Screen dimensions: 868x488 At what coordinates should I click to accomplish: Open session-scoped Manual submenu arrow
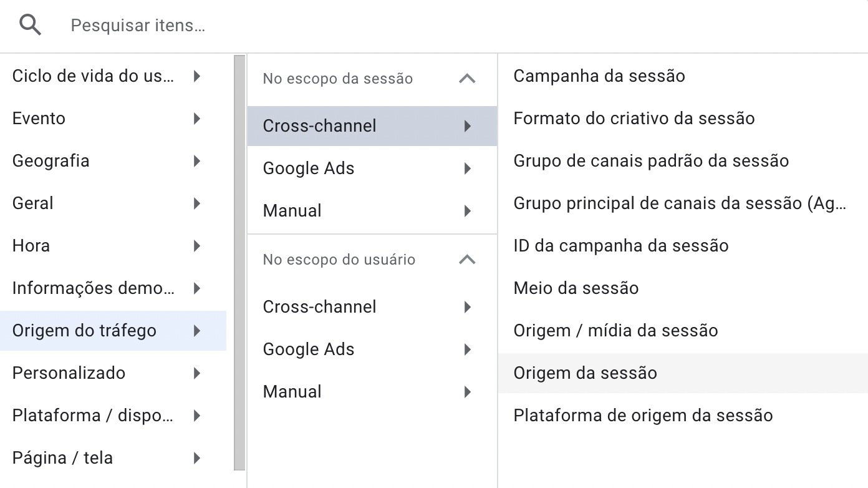pos(468,211)
